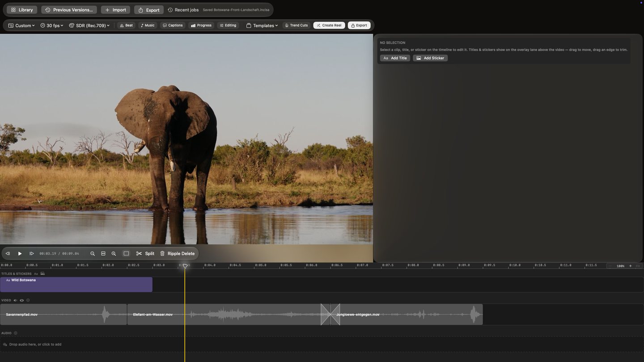Click Trend Cuts

pyautogui.click(x=296, y=25)
